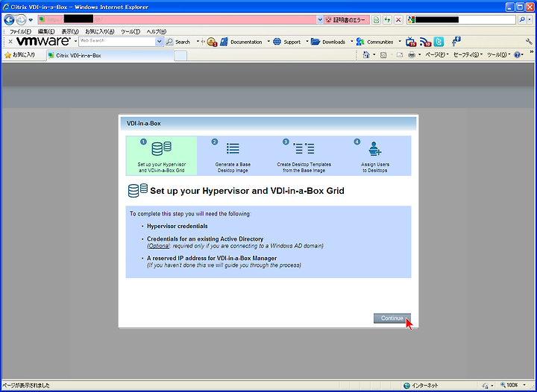This screenshot has width=537, height=392.
Task: Expand the Web Search combo box arrow
Action: click(x=160, y=42)
